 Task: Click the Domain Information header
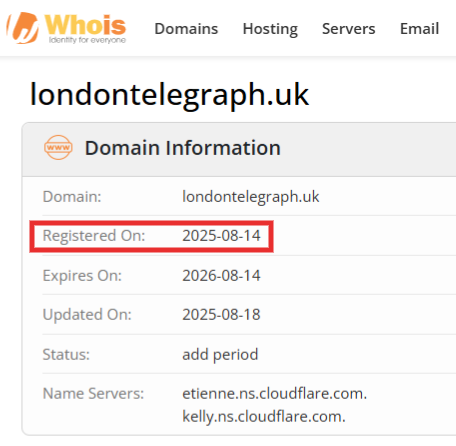(x=183, y=148)
